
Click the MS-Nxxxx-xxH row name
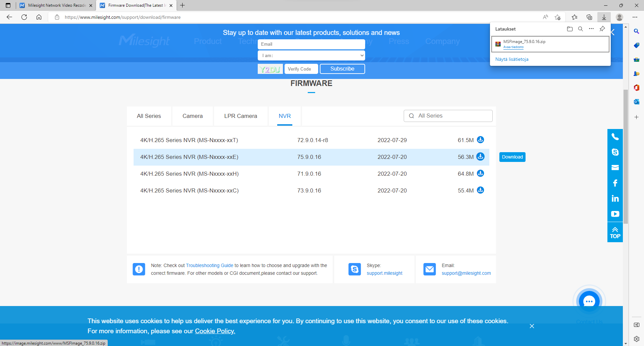point(189,174)
